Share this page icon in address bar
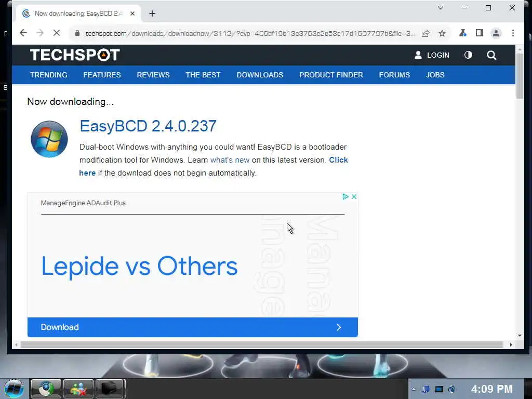 [425, 33]
